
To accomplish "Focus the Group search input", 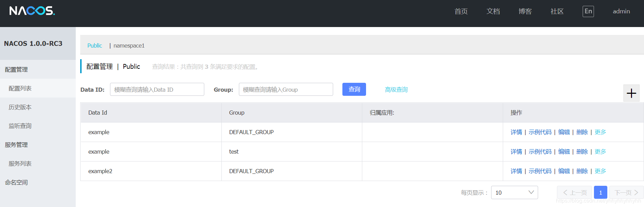I will [x=286, y=89].
